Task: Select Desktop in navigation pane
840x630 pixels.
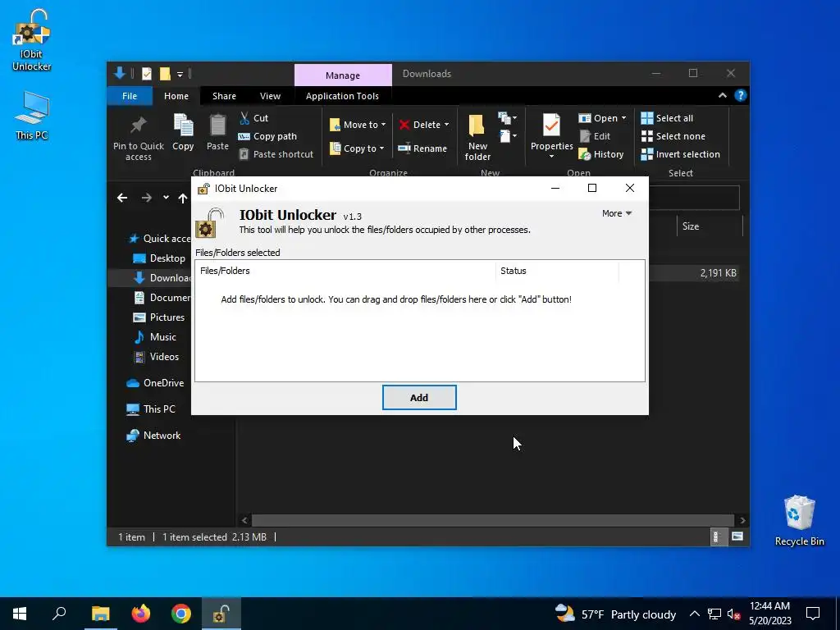Action: (159, 258)
